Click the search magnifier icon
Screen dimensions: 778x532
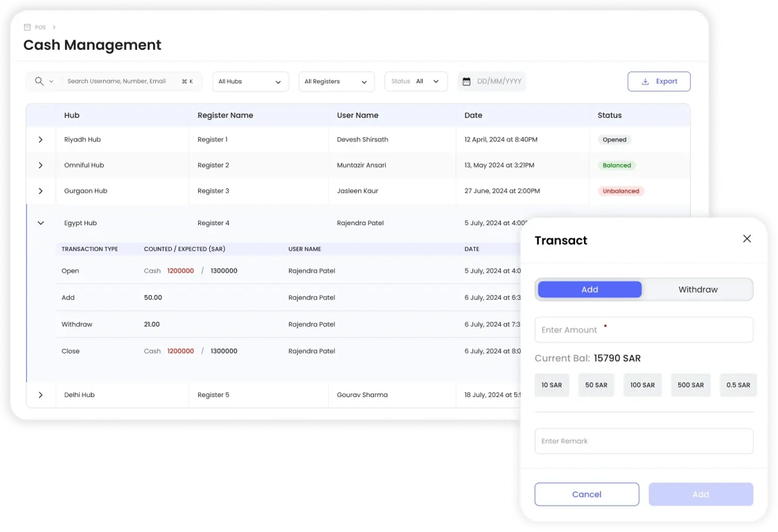39,81
